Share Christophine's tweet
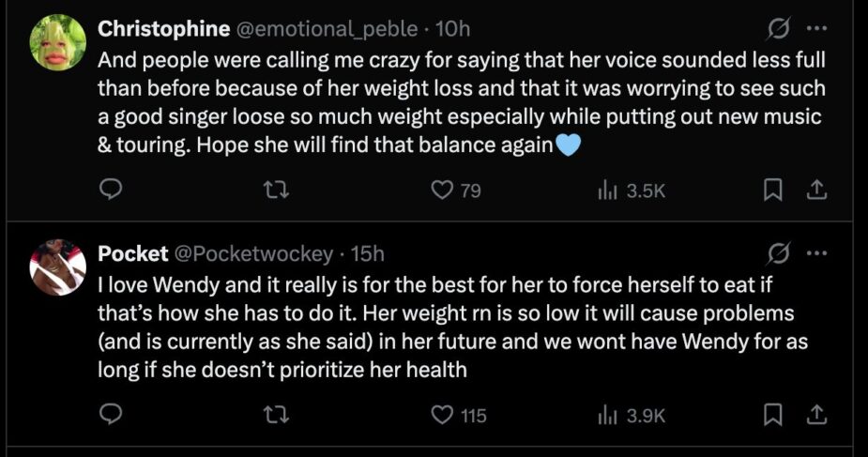This screenshot has width=868, height=457. 817,190
